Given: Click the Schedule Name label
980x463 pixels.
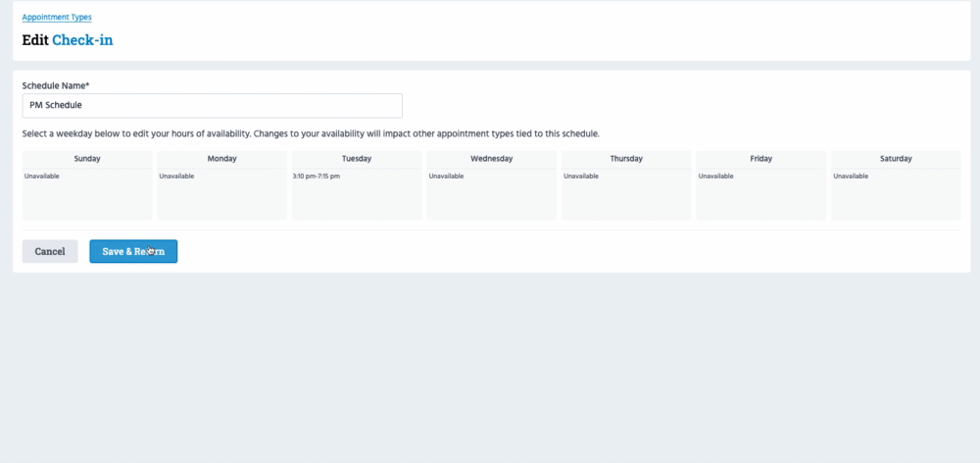Looking at the screenshot, I should [x=55, y=85].
